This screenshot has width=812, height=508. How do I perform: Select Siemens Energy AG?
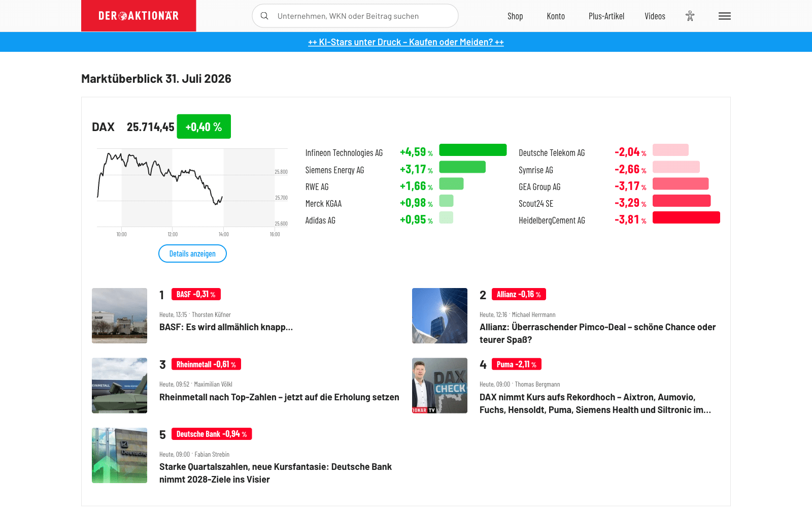(x=334, y=170)
